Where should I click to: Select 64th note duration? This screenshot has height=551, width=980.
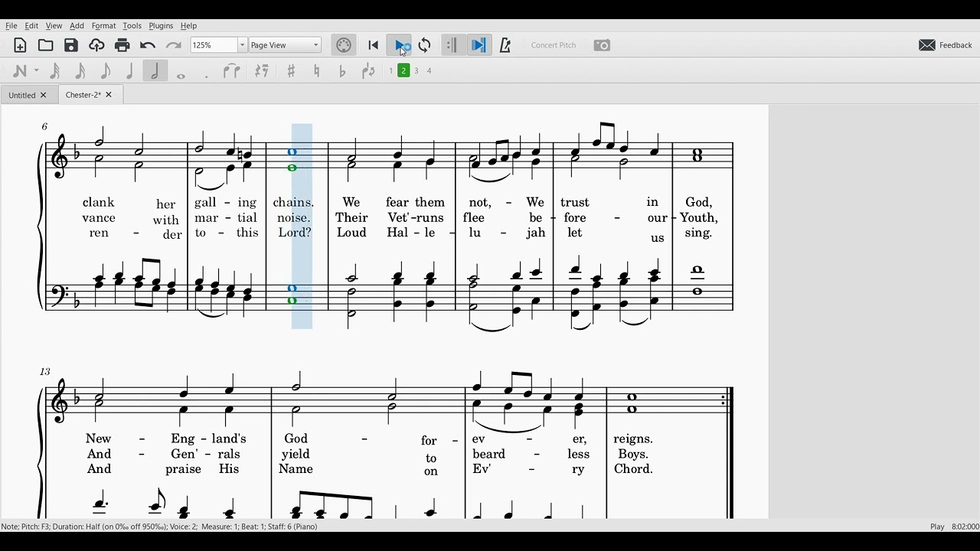55,71
